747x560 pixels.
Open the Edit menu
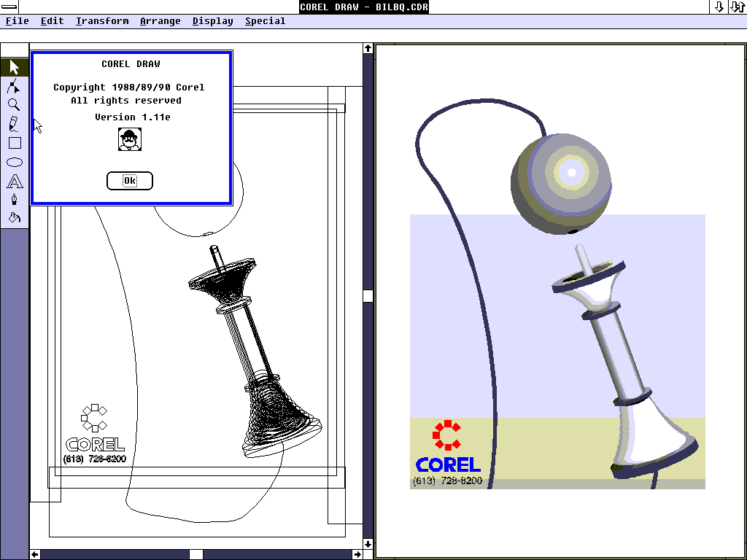52,21
